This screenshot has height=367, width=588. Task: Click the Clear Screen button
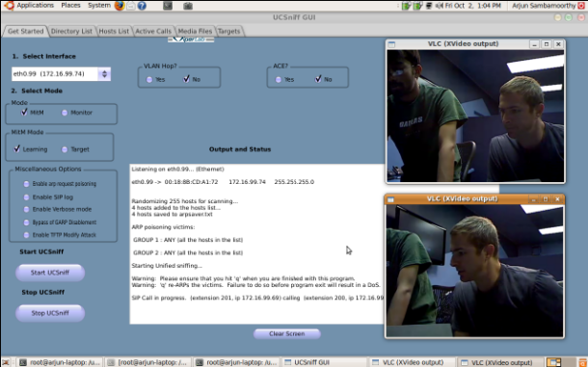pos(287,333)
